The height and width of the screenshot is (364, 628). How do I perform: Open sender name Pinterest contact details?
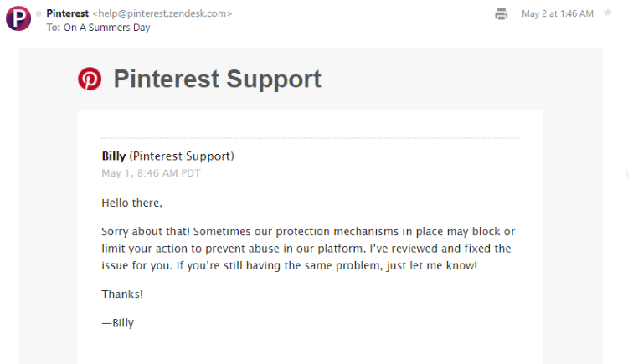(67, 13)
